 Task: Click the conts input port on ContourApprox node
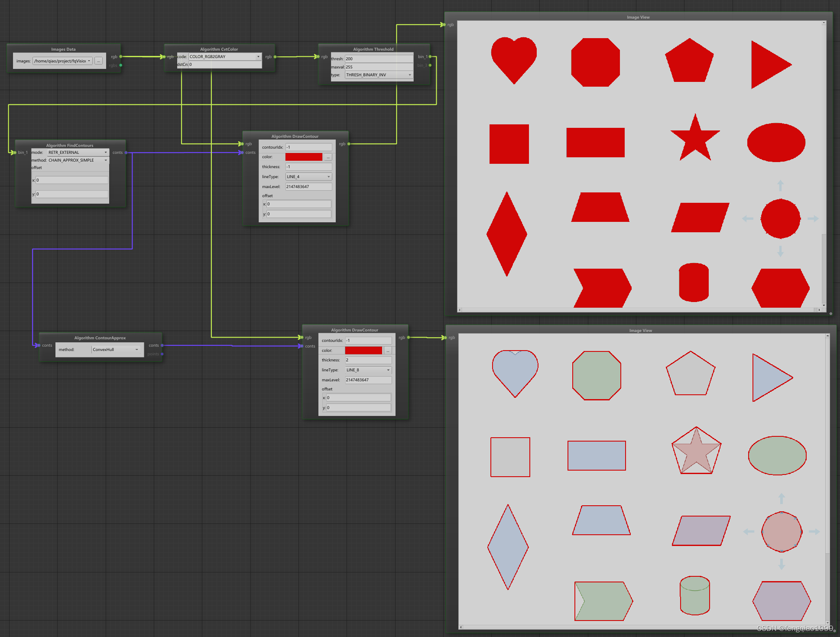coord(39,345)
